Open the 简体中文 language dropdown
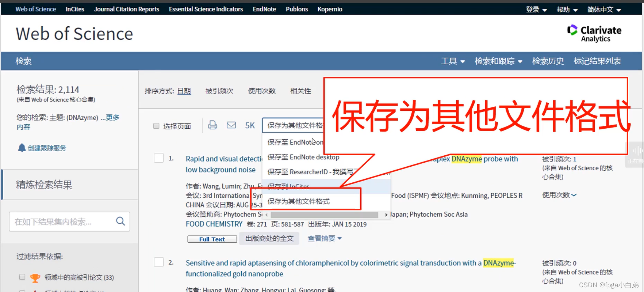 [604, 10]
